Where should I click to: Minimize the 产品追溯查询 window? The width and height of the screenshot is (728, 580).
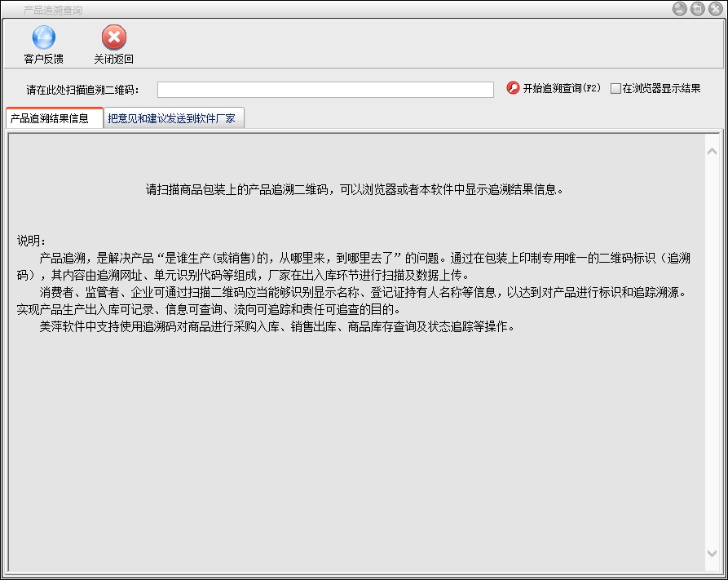point(679,9)
